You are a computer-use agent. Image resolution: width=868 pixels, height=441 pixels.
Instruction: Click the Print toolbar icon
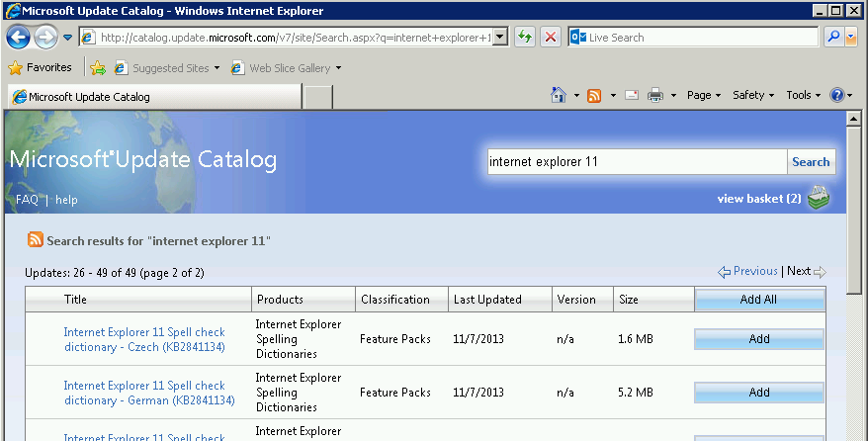click(x=655, y=95)
